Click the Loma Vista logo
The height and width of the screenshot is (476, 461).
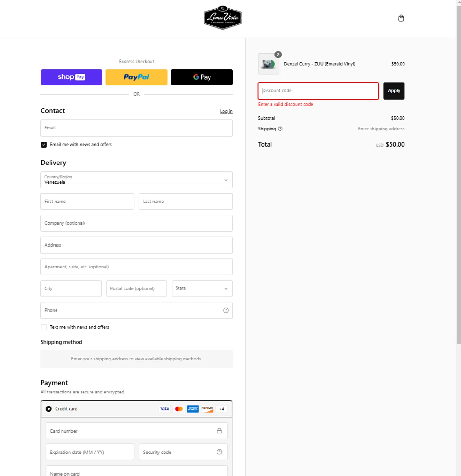[x=223, y=17]
